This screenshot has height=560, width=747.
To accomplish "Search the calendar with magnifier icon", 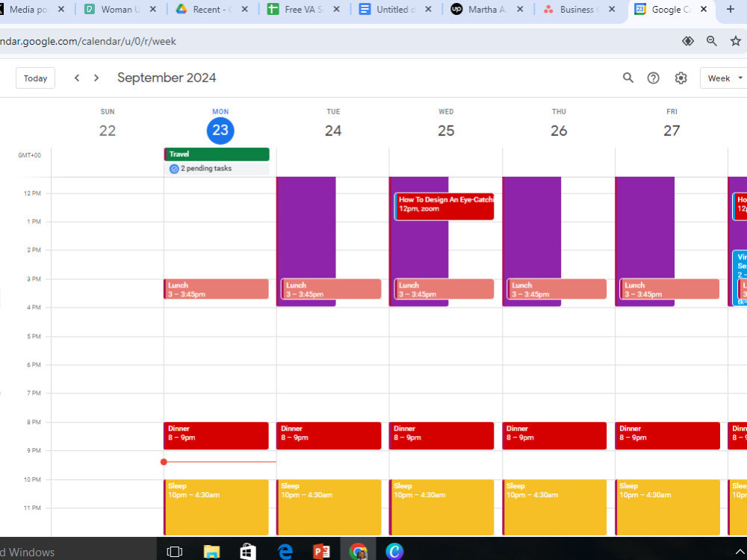I will [628, 78].
